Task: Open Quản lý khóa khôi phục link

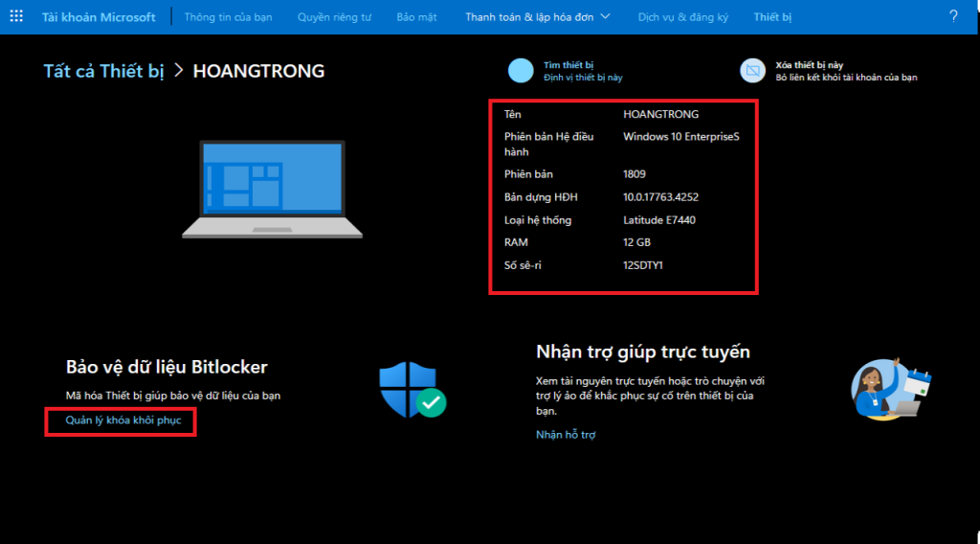Action: pos(123,420)
